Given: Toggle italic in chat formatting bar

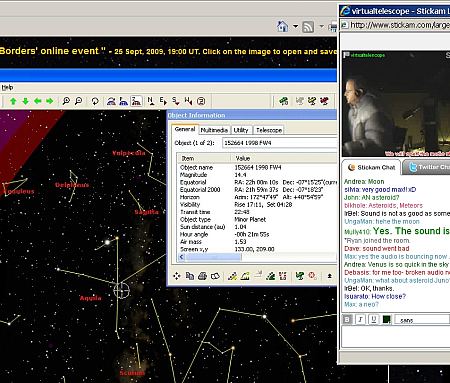Looking at the screenshot, I should pos(360,320).
